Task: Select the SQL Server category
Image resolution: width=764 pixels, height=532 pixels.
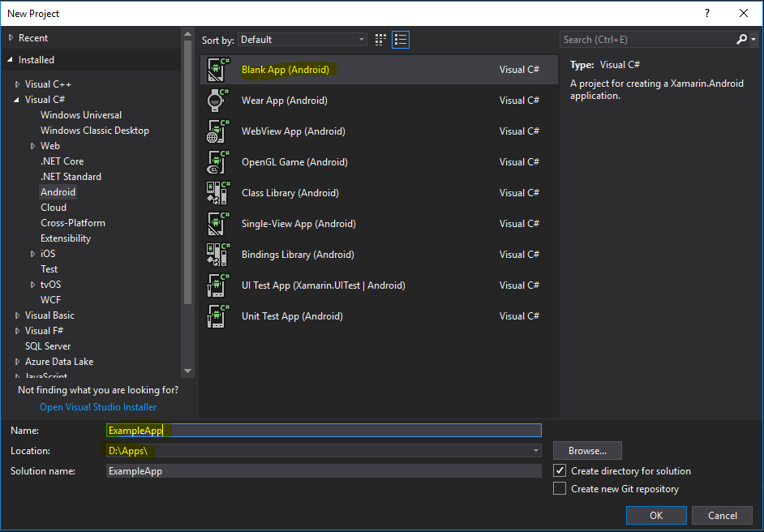Action: click(48, 346)
